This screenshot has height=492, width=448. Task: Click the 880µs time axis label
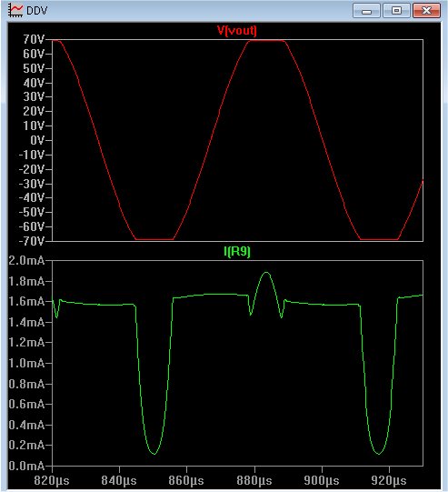(x=254, y=480)
